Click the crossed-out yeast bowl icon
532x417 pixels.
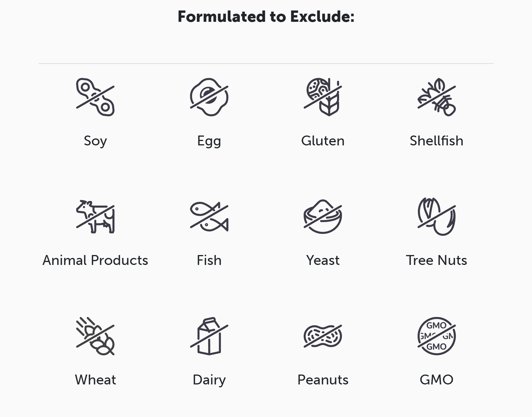(x=323, y=217)
